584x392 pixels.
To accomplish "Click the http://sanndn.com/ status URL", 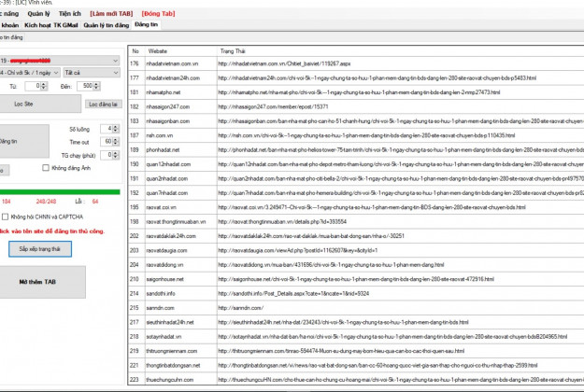I will click(x=240, y=308).
